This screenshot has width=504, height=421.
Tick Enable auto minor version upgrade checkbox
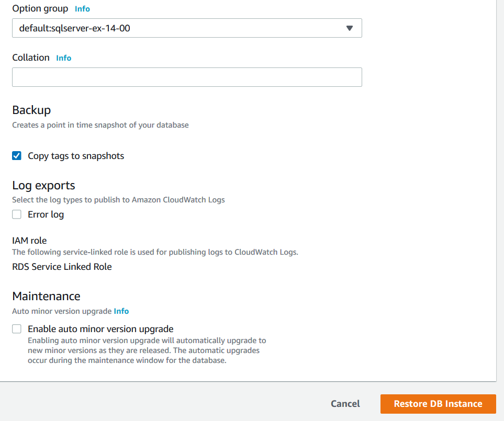pyautogui.click(x=17, y=329)
